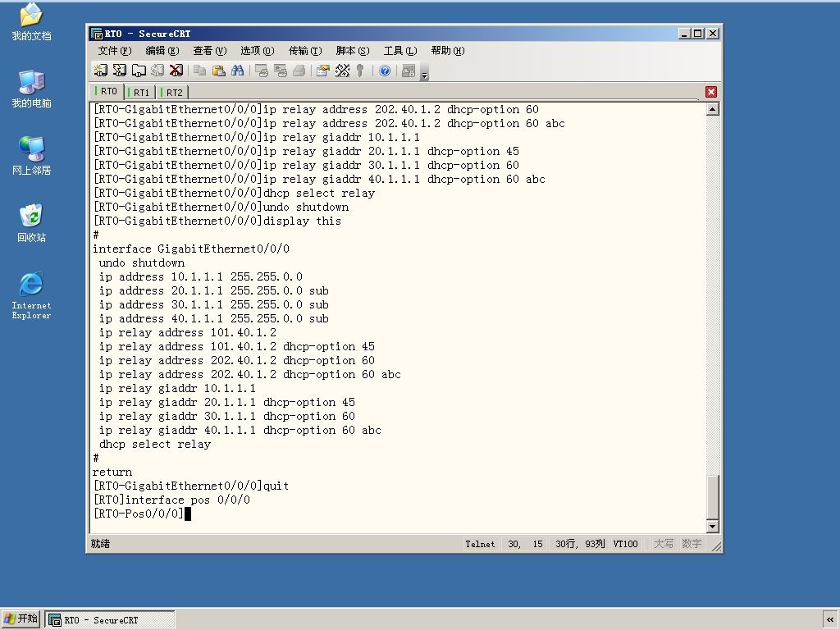Select the 我的文档 desktop icon

coord(31,22)
